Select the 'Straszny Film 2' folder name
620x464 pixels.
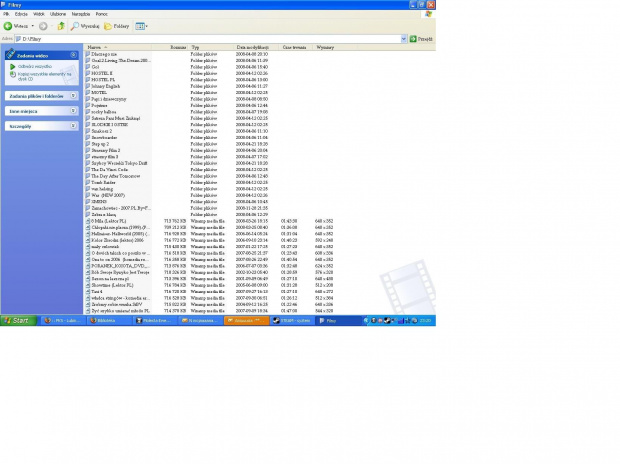[x=106, y=150]
